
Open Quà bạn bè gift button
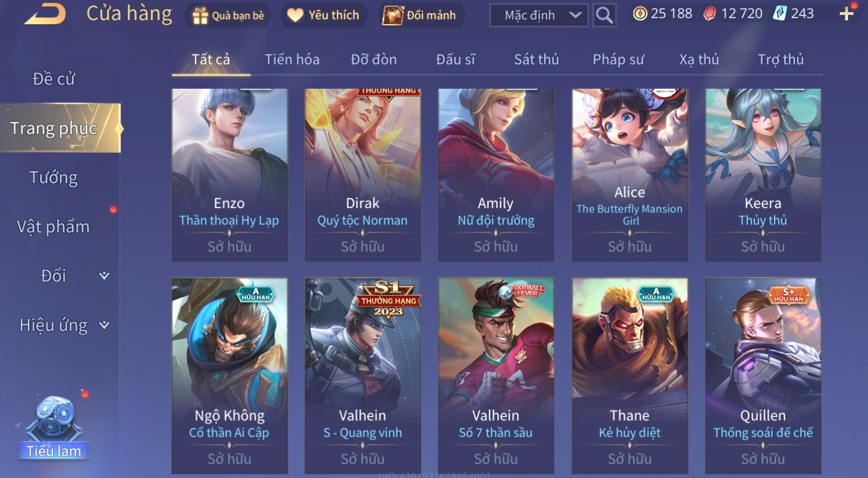click(229, 16)
